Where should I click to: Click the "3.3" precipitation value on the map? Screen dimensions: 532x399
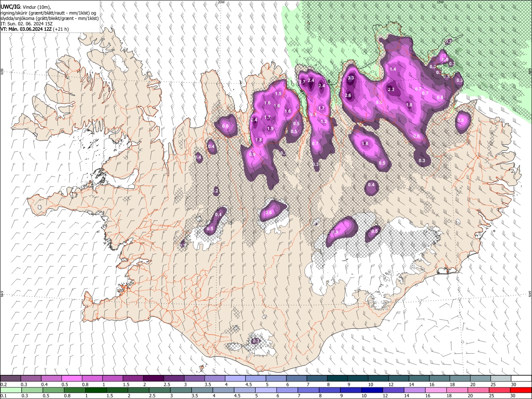click(350, 78)
